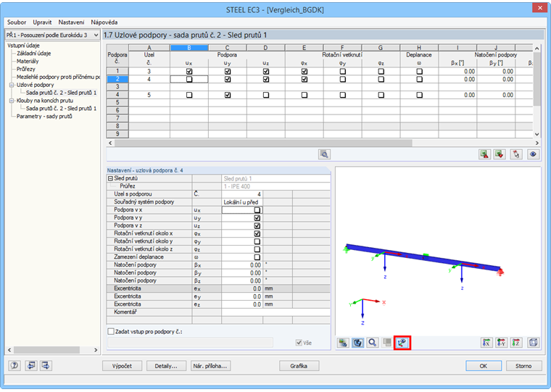
Task: Open the help icon with question mark
Action: pyautogui.click(x=14, y=366)
